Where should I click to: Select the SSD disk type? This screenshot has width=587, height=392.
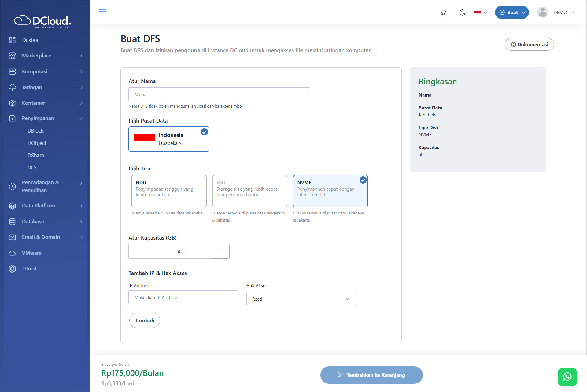249,191
